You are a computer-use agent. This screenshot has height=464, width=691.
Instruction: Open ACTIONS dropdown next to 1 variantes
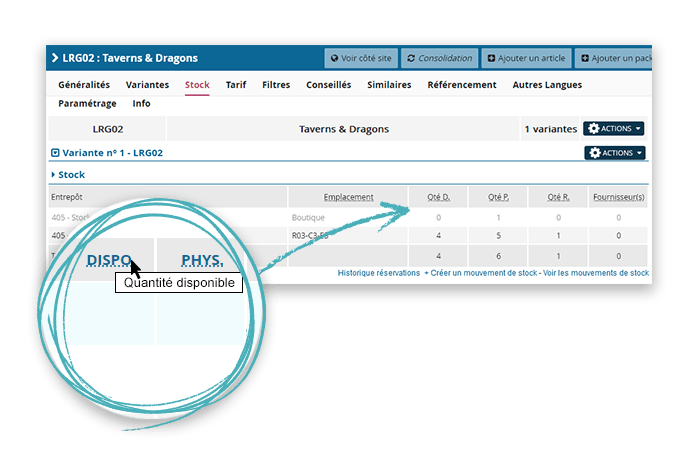613,129
